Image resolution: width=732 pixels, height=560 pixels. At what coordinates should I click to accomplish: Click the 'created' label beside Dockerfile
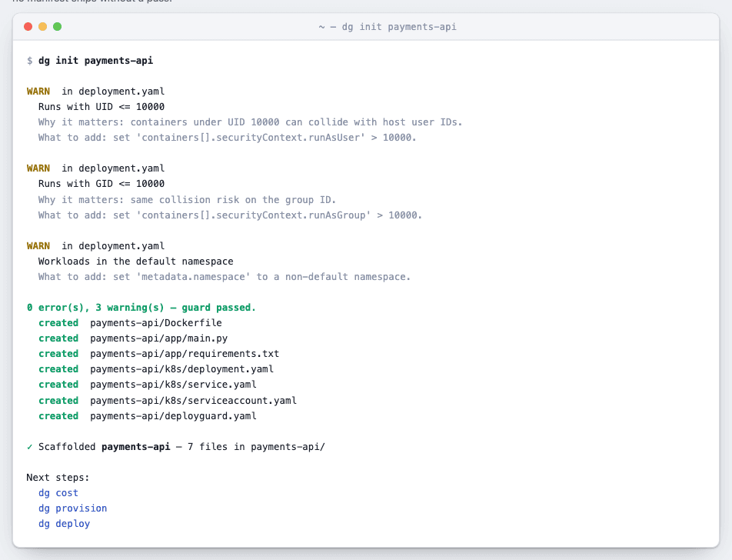coord(58,323)
